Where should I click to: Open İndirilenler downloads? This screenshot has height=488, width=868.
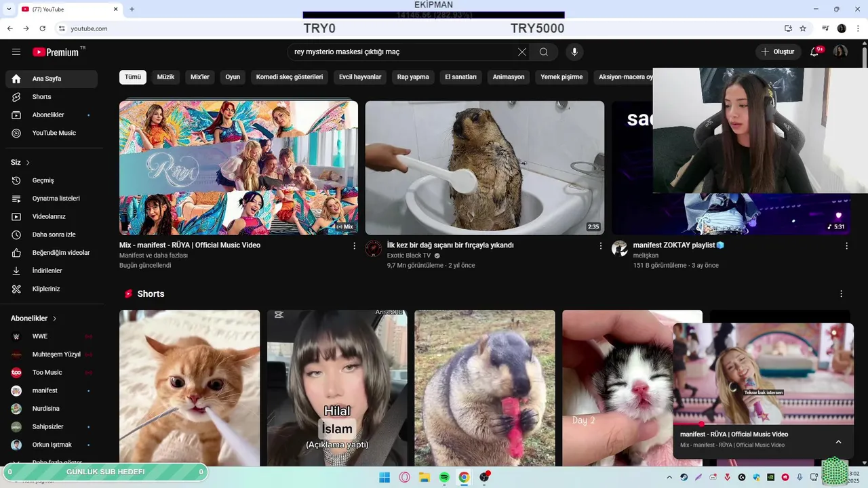coord(52,270)
